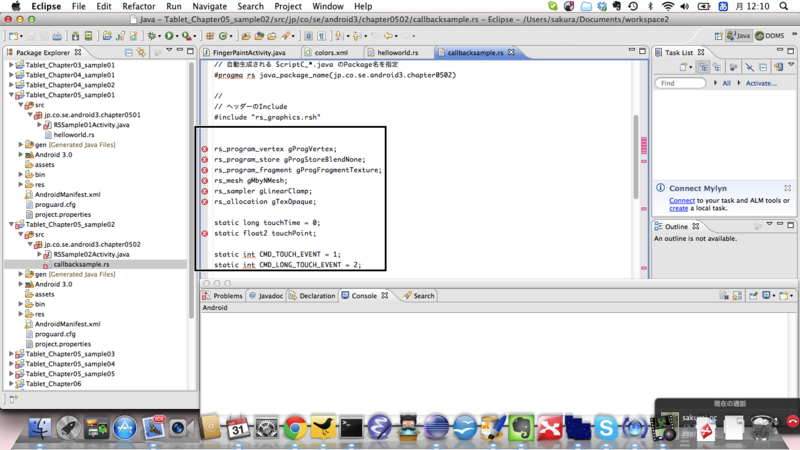Screen dimensions: 800x450
Task: Open the Refactor menu
Action: [138, 6]
